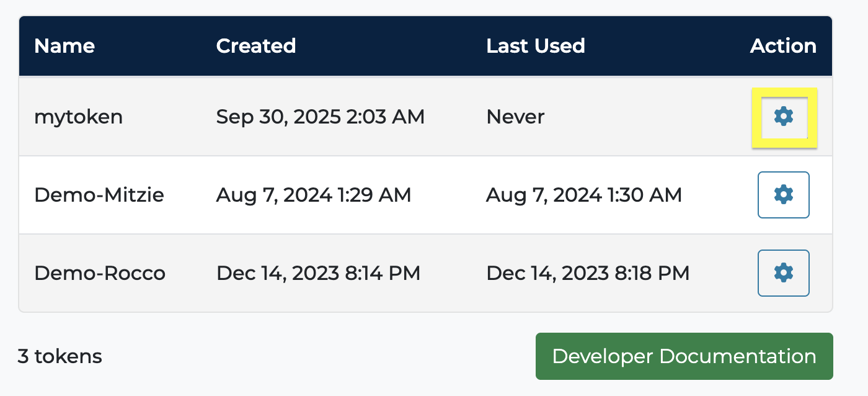Image resolution: width=868 pixels, height=396 pixels.
Task: Sort by the Name column header
Action: point(64,46)
